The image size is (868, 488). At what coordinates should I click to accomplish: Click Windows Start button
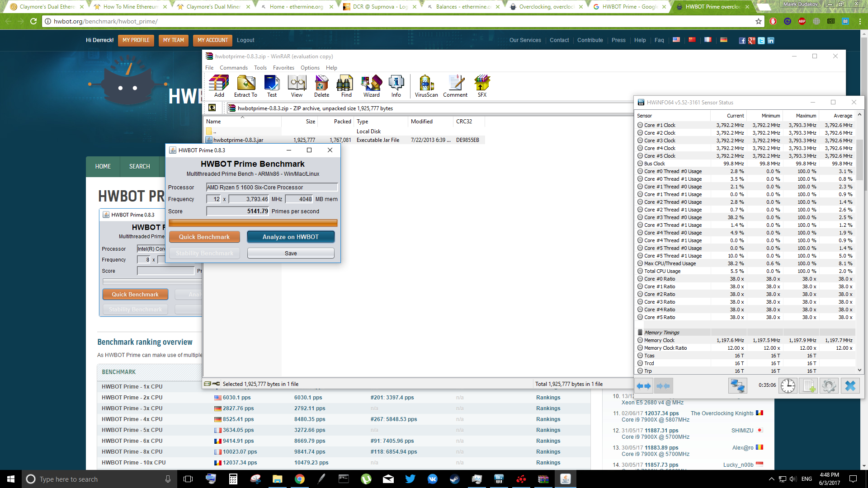(11, 479)
